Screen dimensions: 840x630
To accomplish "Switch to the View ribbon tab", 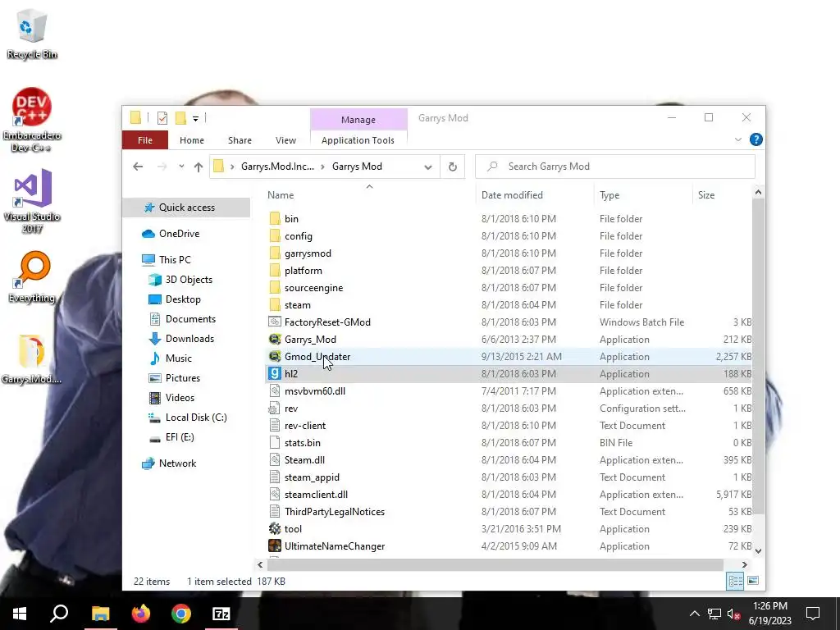I will pyautogui.click(x=285, y=140).
